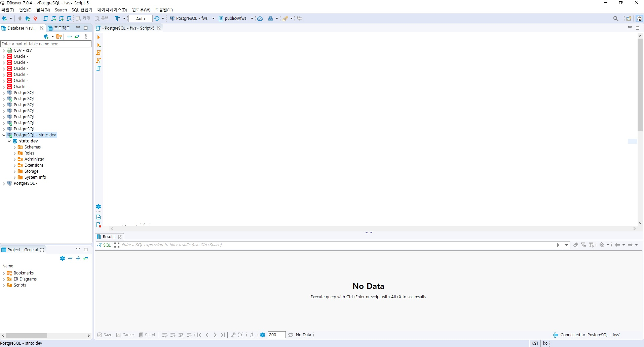This screenshot has width=644, height=347.
Task: Open editor settings gear in left gutter
Action: [99, 207]
